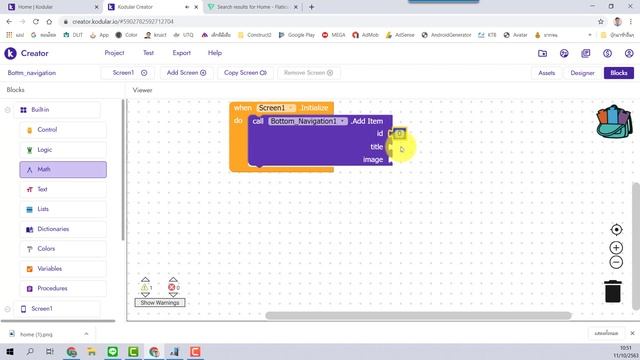
Task: Click the trash can in the viewer
Action: click(x=613, y=291)
